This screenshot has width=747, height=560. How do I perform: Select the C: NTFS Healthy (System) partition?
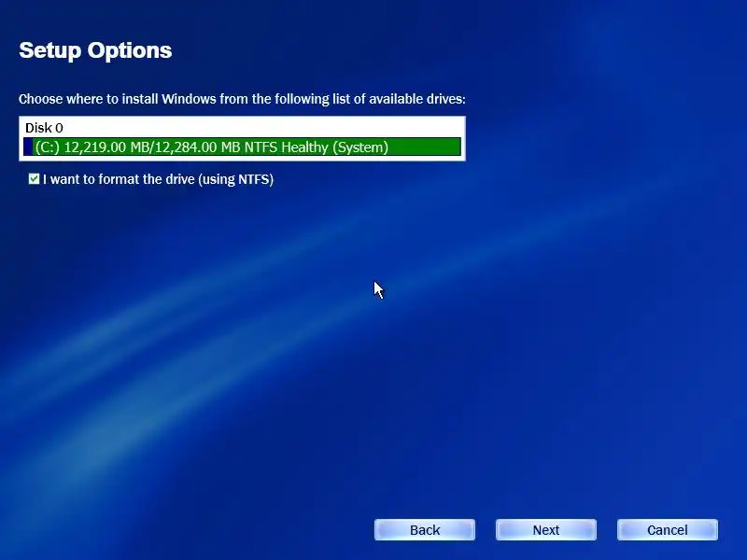(x=242, y=147)
